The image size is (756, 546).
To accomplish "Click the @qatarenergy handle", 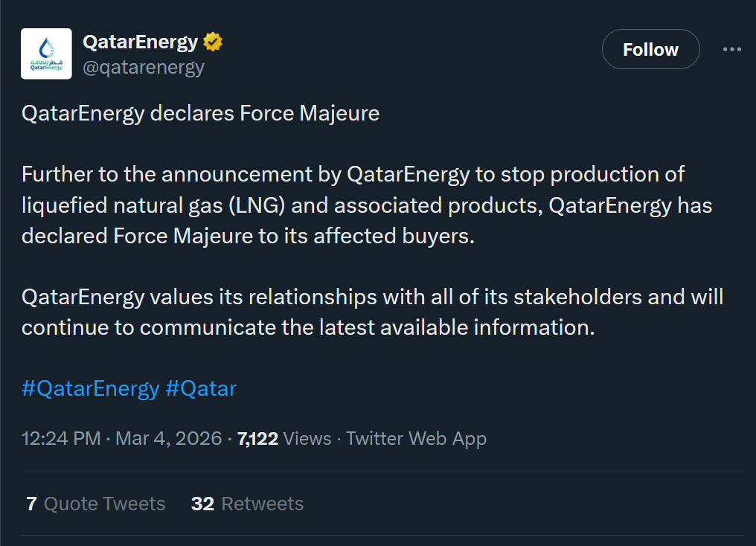I will 143,68.
